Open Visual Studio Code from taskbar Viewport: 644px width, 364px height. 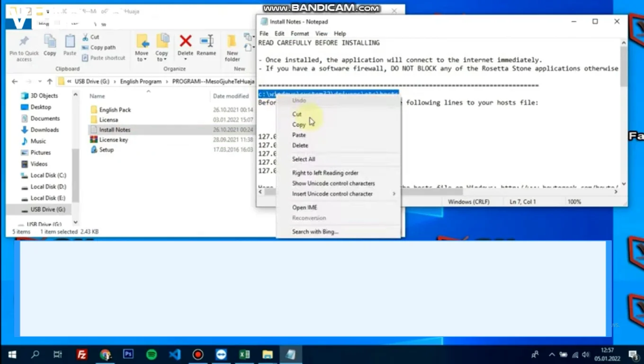pos(175,355)
